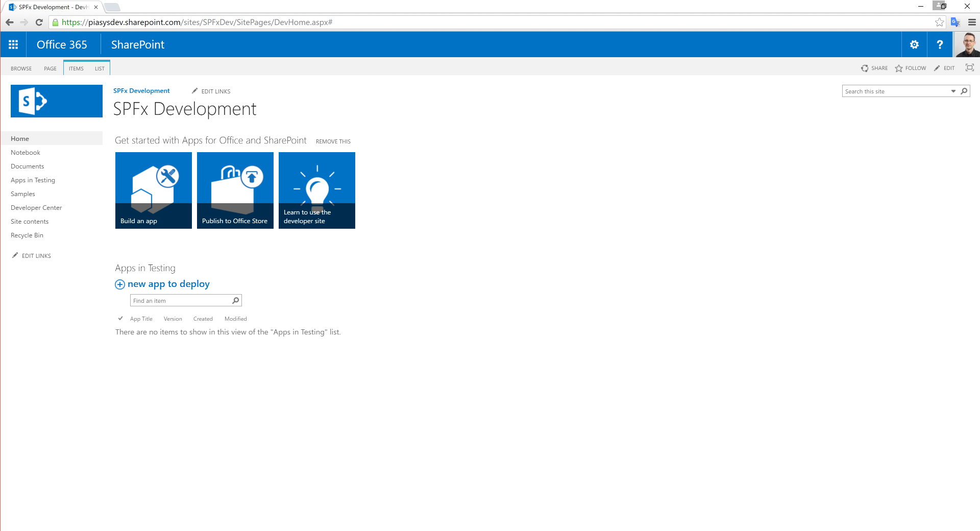This screenshot has width=980, height=531.
Task: Sort by Created column header
Action: pyautogui.click(x=203, y=319)
